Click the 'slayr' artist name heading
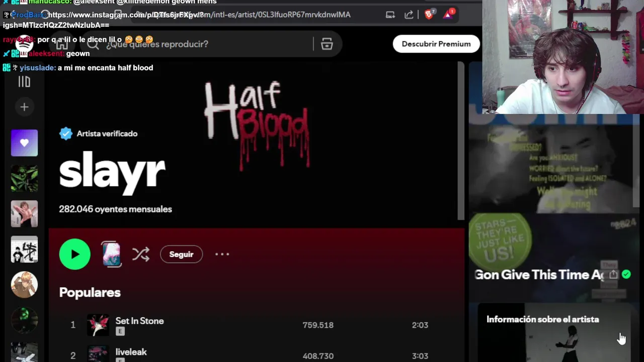Image resolution: width=644 pixels, height=362 pixels. (x=112, y=172)
